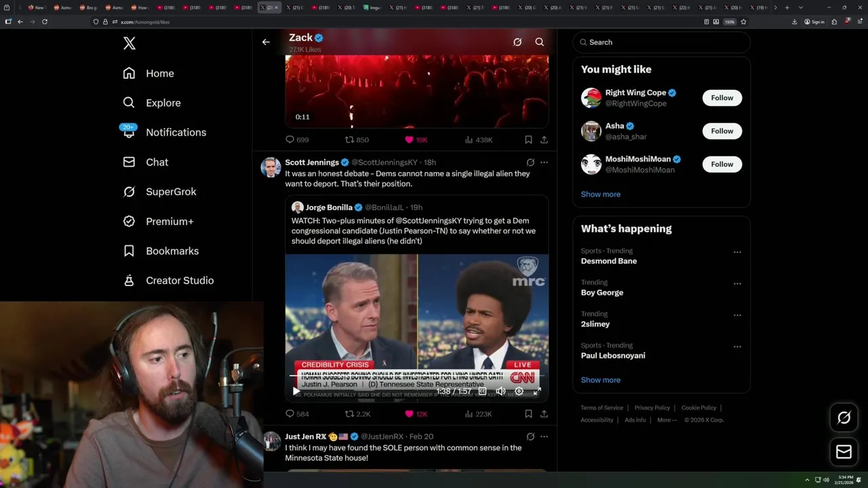Click the search icon in the profile header
The height and width of the screenshot is (488, 868).
[x=540, y=42]
